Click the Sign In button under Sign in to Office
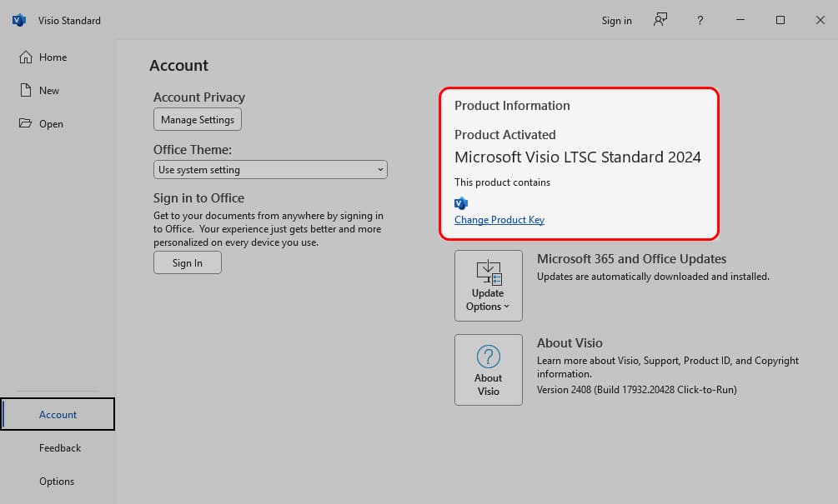838x504 pixels. pyautogui.click(x=187, y=262)
